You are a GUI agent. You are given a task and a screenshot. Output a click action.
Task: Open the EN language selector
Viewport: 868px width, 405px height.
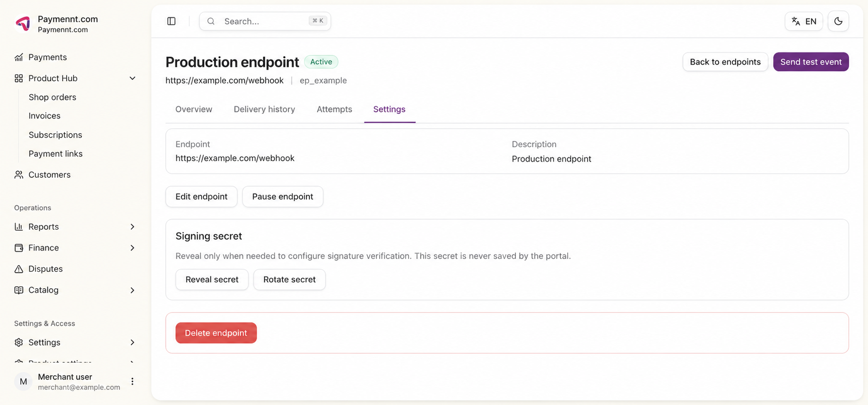804,21
